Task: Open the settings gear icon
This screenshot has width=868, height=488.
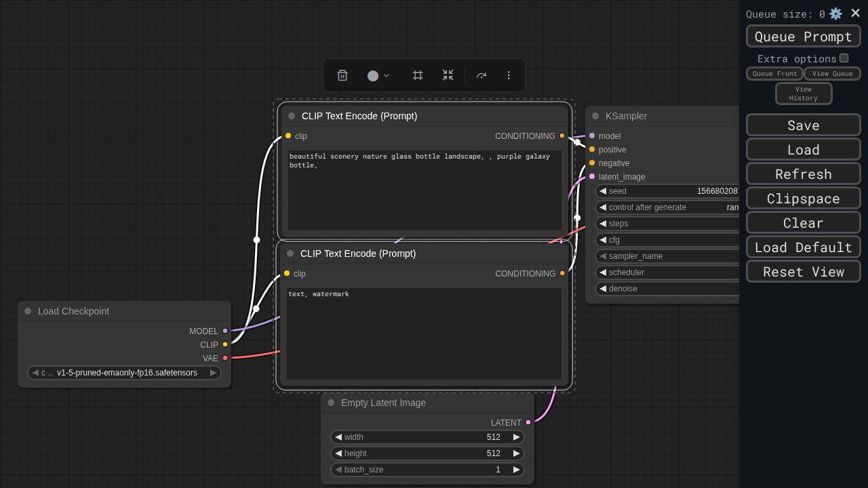Action: (x=835, y=14)
